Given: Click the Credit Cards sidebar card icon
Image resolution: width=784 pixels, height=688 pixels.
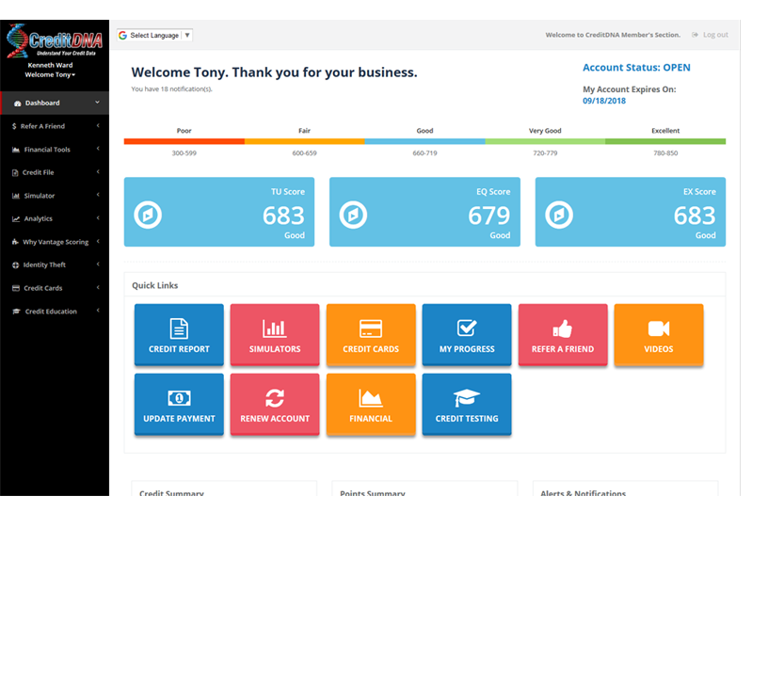Looking at the screenshot, I should [16, 289].
